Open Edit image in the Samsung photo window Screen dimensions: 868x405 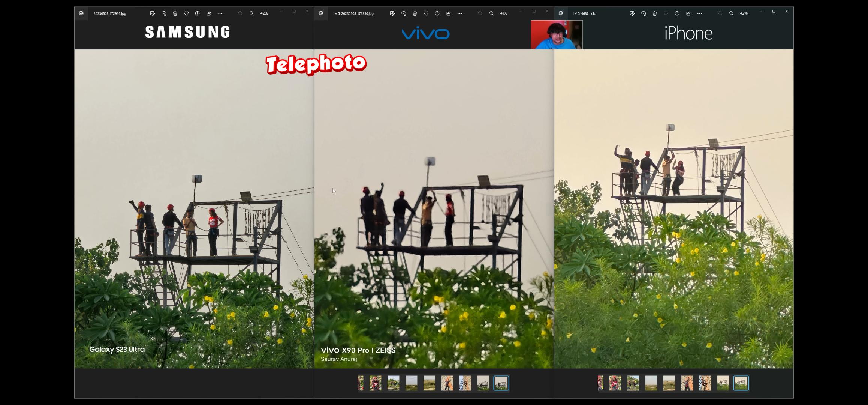(152, 13)
